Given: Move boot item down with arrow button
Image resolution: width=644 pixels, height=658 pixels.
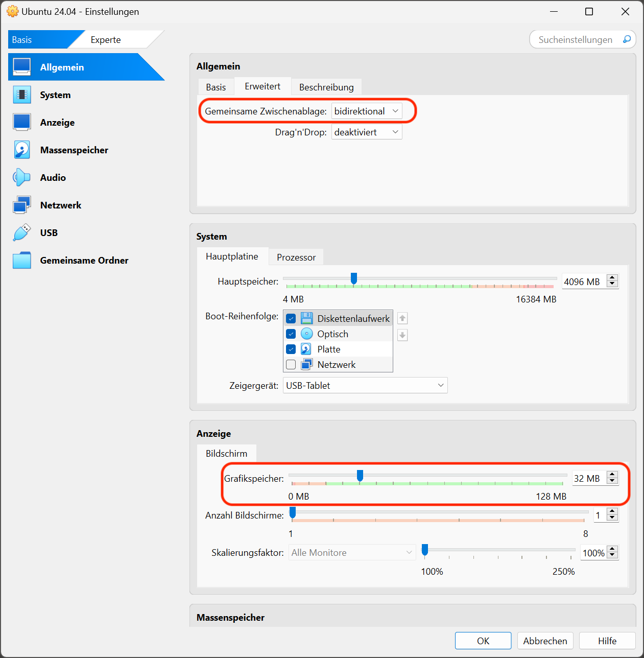Looking at the screenshot, I should coord(402,335).
